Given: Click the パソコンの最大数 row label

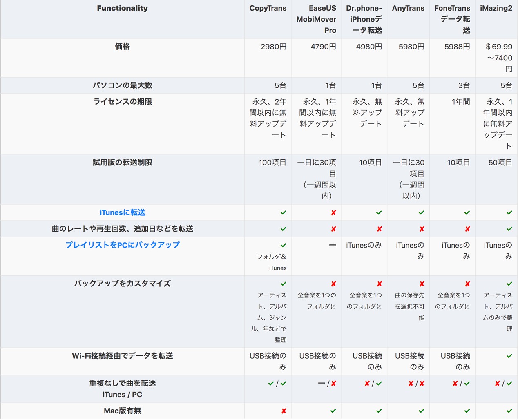Looking at the screenshot, I should coord(122,85).
